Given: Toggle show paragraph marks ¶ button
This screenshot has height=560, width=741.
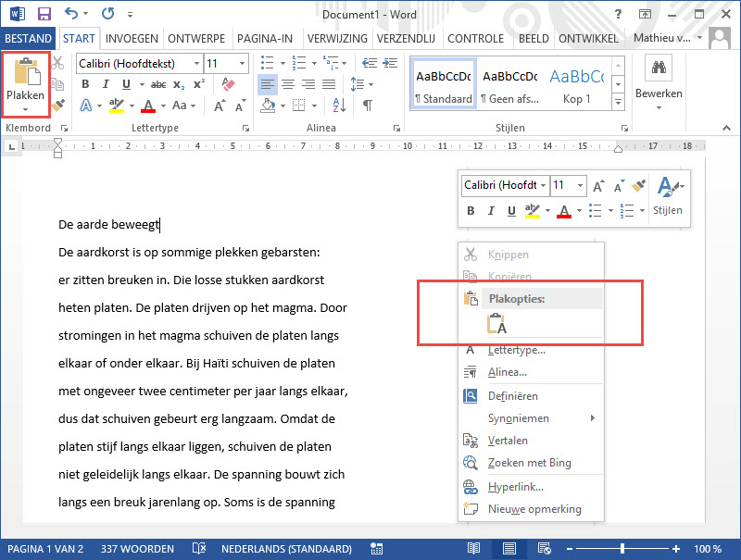Looking at the screenshot, I should tap(367, 106).
